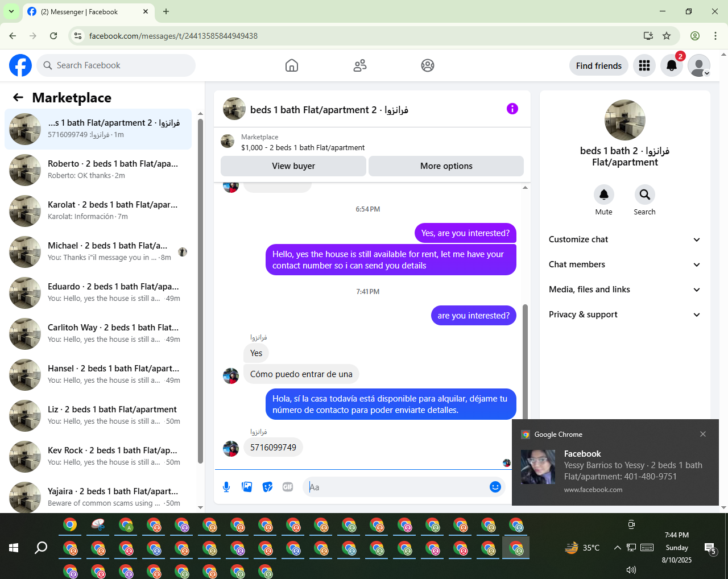Open Friends icon in top navigation
The image size is (728, 579).
[x=360, y=65]
